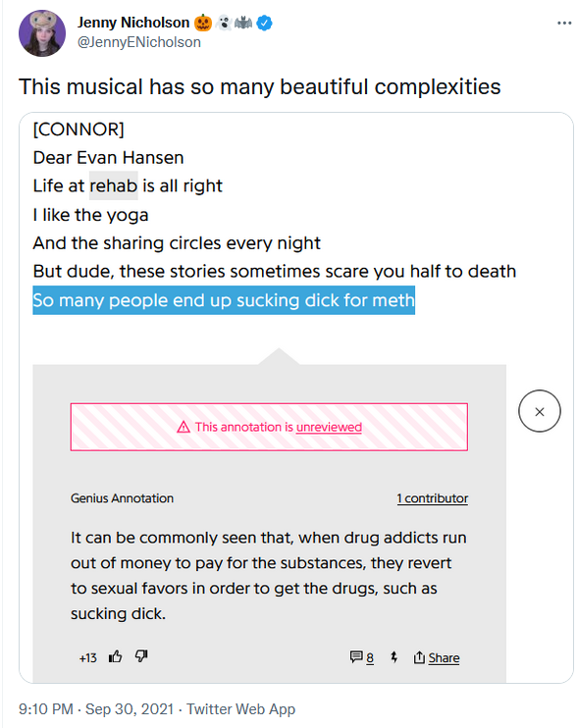This screenshot has width=577, height=728.
Task: Click Jenny Nicholson's profile avatar
Action: pyautogui.click(x=42, y=33)
